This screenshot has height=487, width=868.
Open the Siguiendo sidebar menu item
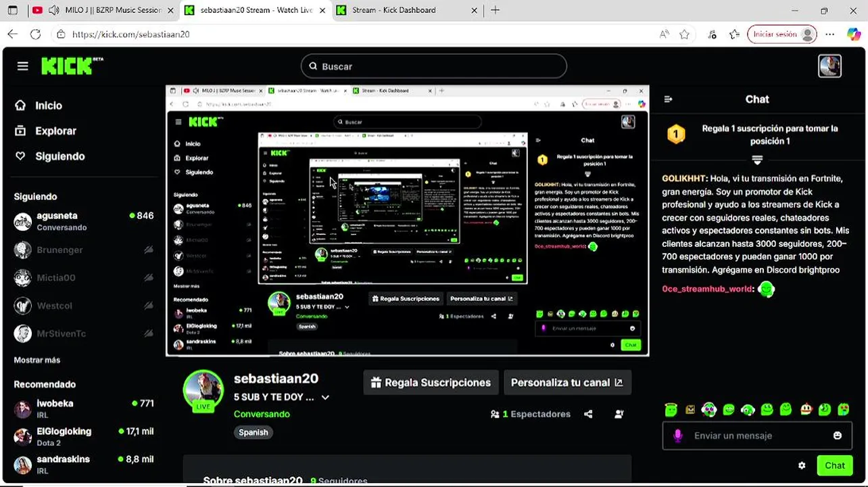(50, 156)
